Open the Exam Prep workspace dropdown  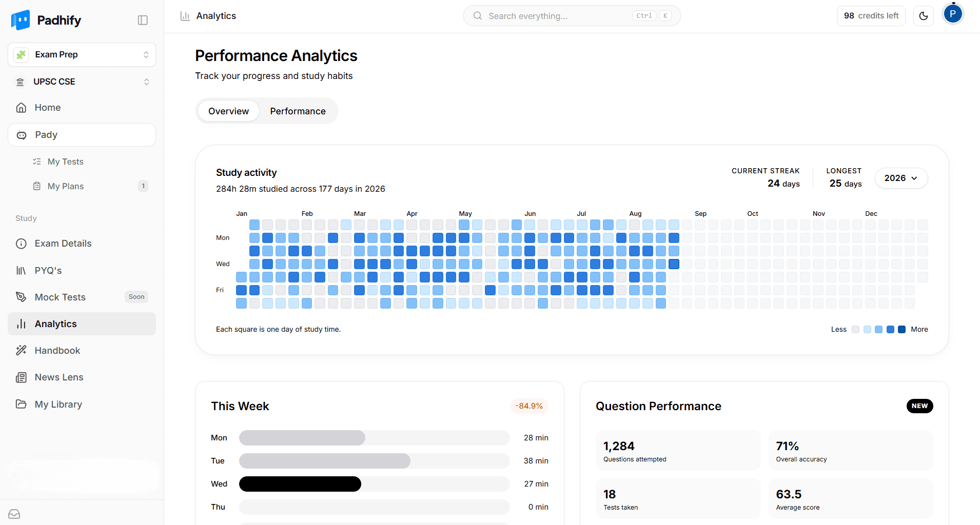point(82,54)
